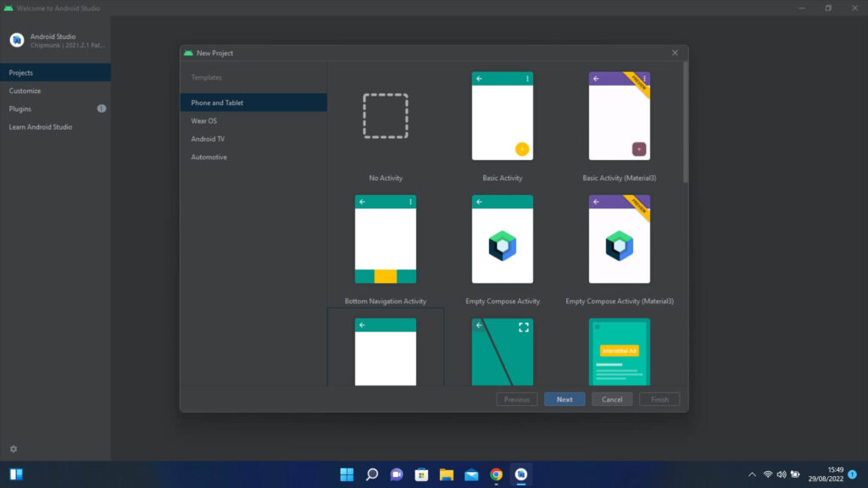Open the clock and date flyout
The height and width of the screenshot is (488, 868).
click(x=826, y=474)
